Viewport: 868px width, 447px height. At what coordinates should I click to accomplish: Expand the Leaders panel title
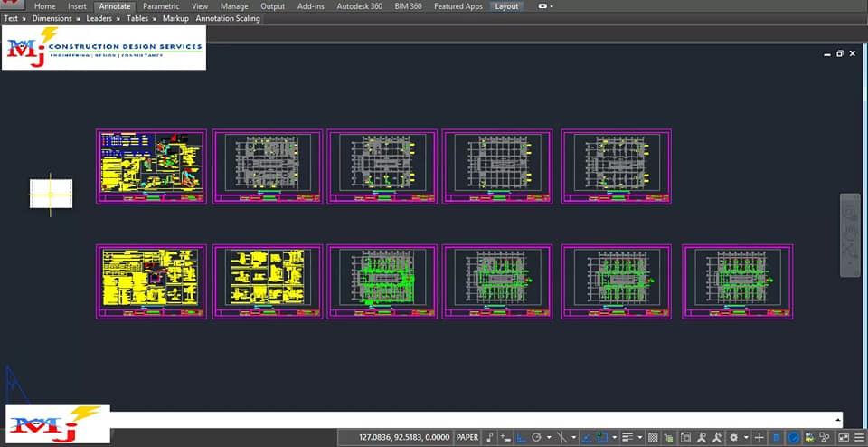point(99,18)
